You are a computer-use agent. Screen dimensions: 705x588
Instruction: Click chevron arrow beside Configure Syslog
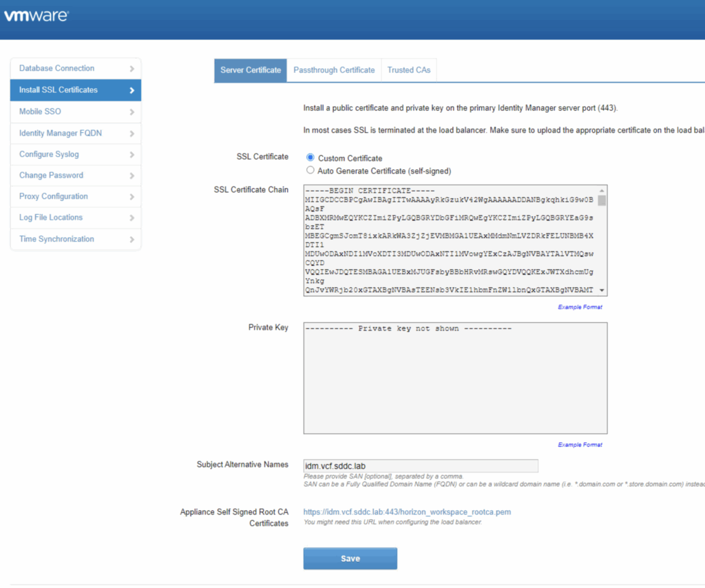point(131,155)
